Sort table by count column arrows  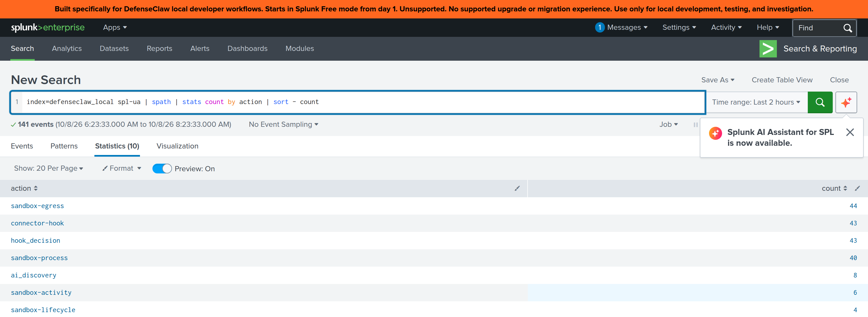coord(845,189)
